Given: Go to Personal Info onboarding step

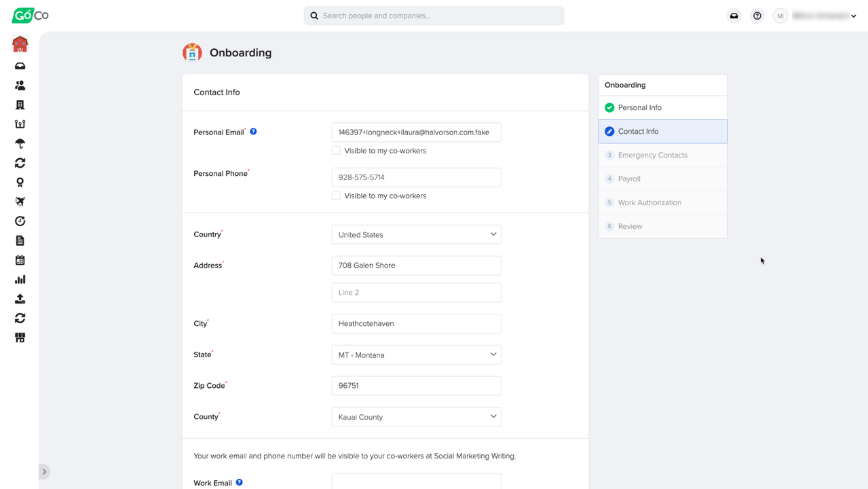Looking at the screenshot, I should coord(639,107).
